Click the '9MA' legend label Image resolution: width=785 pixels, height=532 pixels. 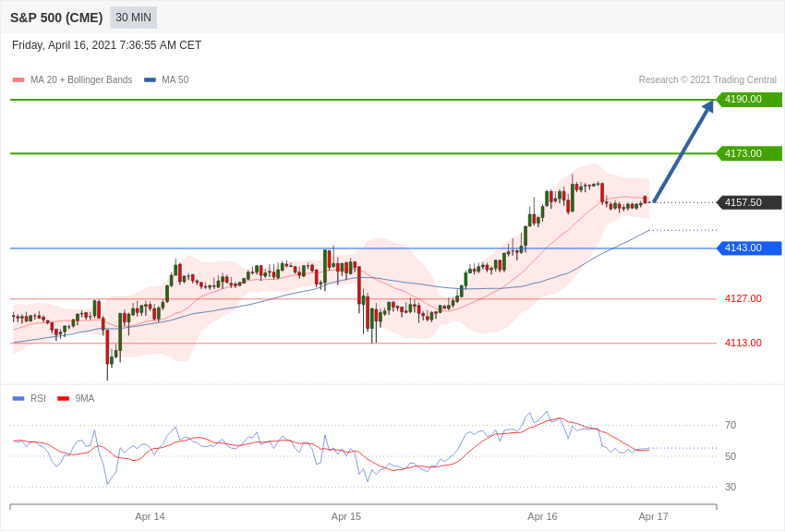click(85, 398)
